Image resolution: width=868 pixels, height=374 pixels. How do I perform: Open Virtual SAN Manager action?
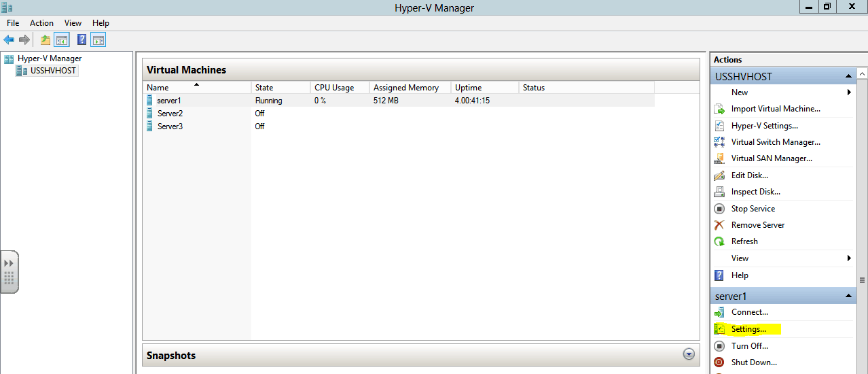(x=772, y=158)
